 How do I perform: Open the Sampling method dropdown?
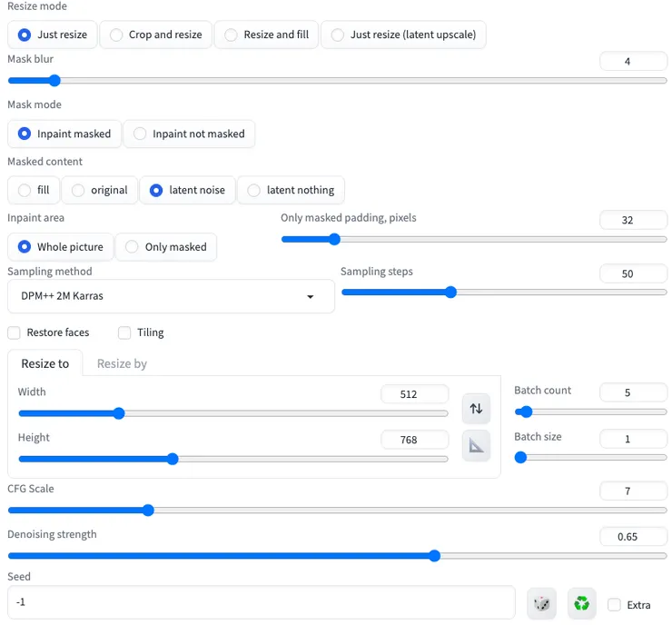pos(171,296)
